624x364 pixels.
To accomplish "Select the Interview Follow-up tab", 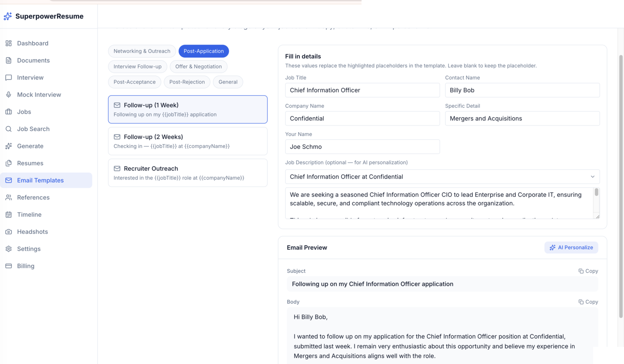I will [x=137, y=66].
